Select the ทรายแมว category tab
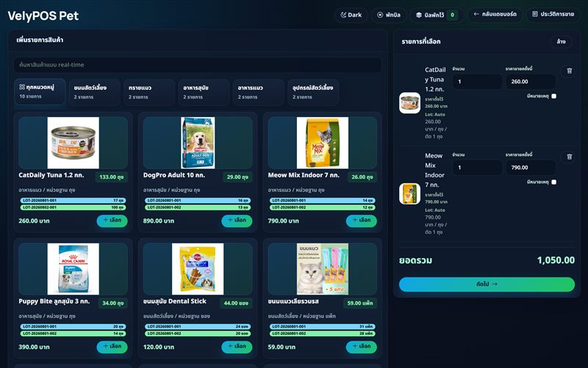Image resolution: width=588 pixels, height=368 pixels. click(x=149, y=92)
